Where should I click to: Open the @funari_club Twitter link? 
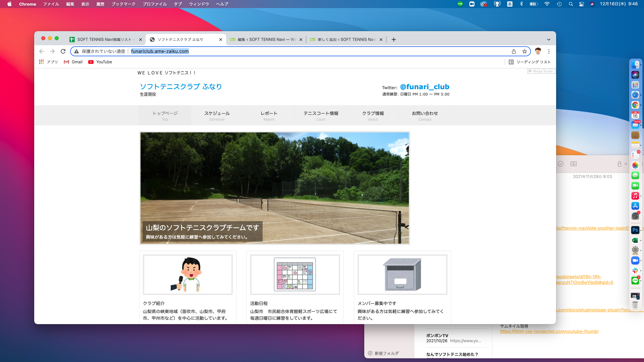click(424, 87)
